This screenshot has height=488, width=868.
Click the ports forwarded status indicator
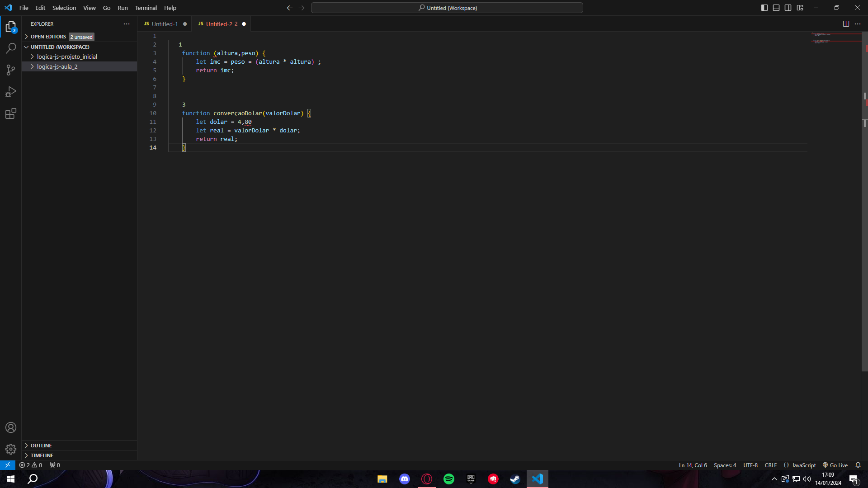(55, 465)
